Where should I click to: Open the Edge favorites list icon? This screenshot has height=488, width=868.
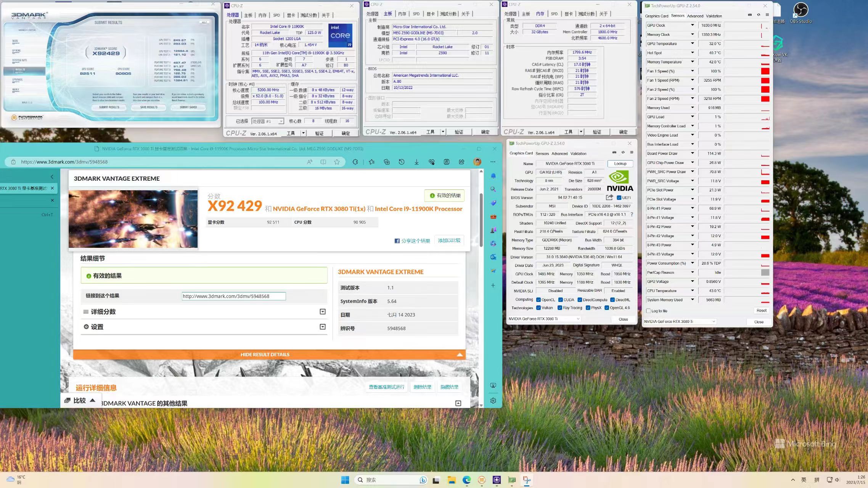pyautogui.click(x=371, y=162)
